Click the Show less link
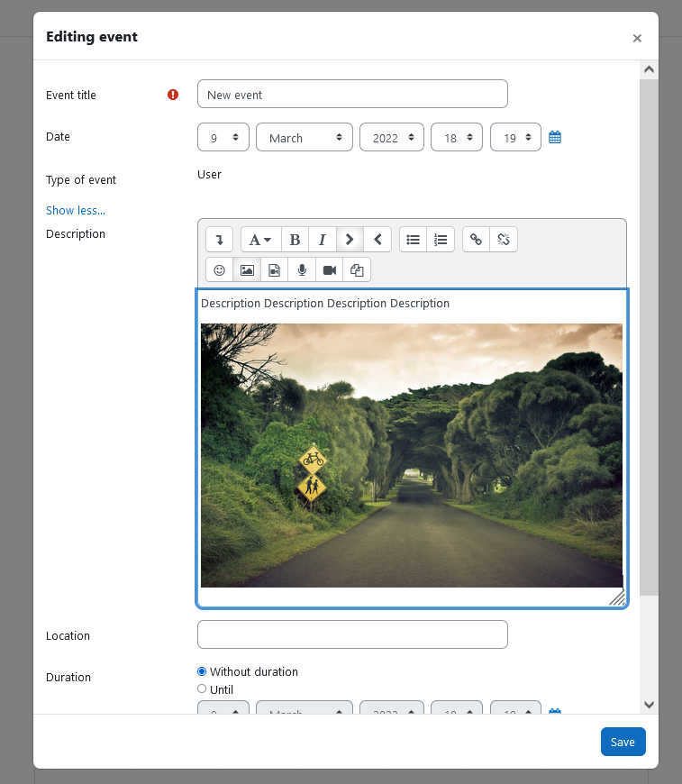Screen dimensions: 682x784 tap(76, 211)
